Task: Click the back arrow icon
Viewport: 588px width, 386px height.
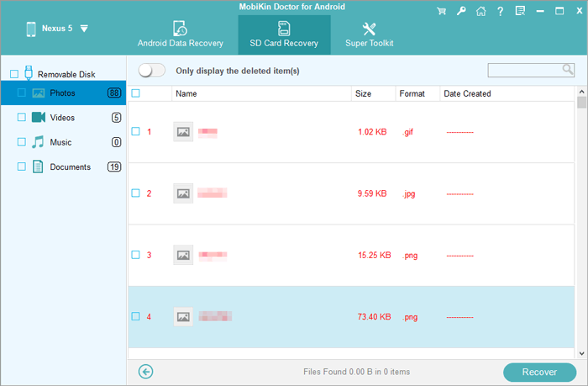Action: click(x=146, y=372)
